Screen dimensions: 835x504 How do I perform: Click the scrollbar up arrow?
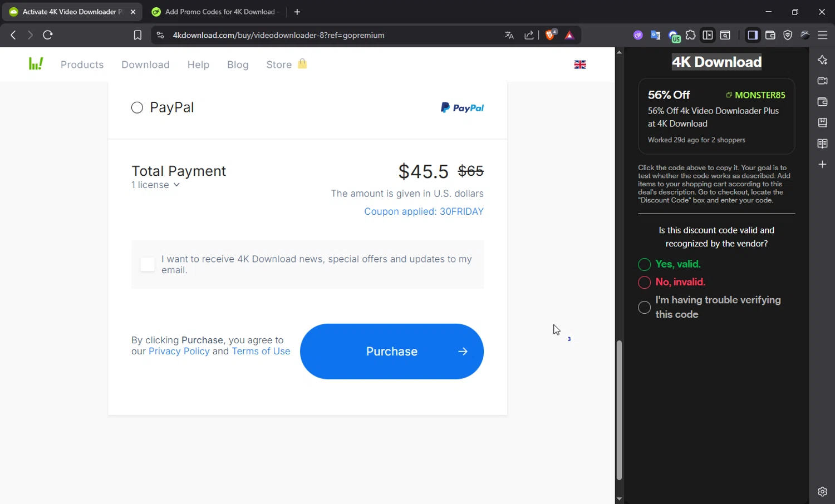click(619, 52)
